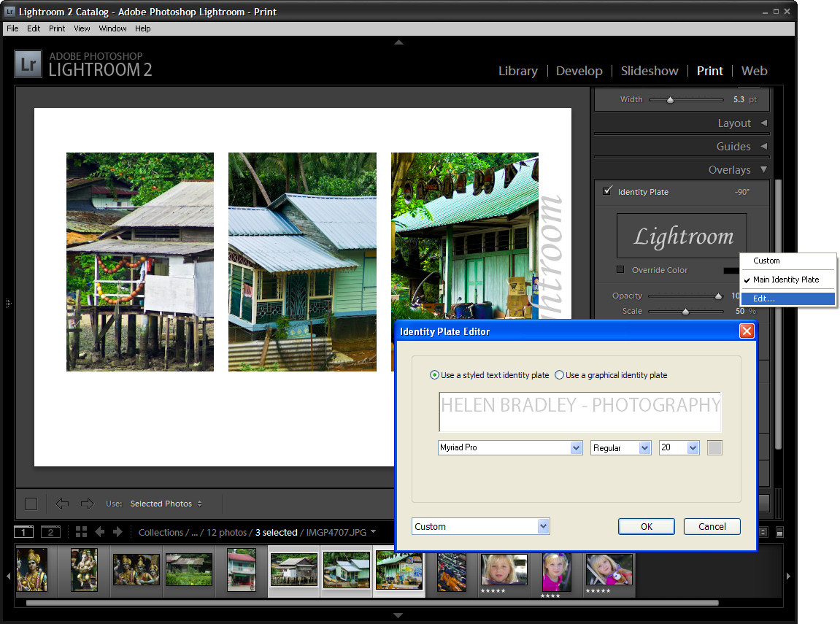Click the -90° rotation value
This screenshot has width=840, height=624.
tap(742, 192)
